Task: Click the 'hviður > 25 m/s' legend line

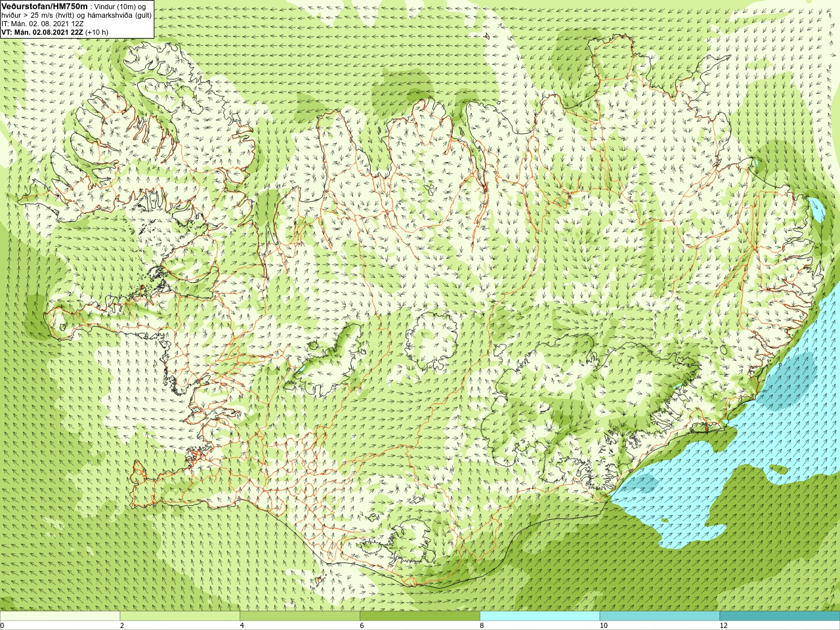Action: [77, 15]
